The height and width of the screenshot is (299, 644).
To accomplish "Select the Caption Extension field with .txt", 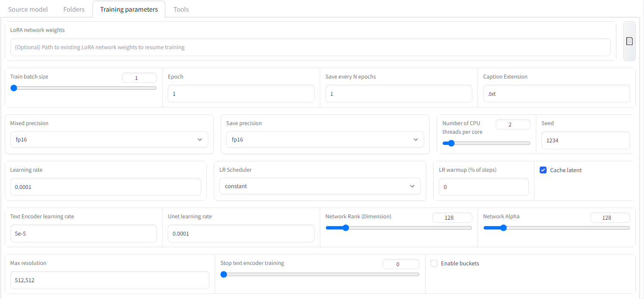I will [556, 94].
